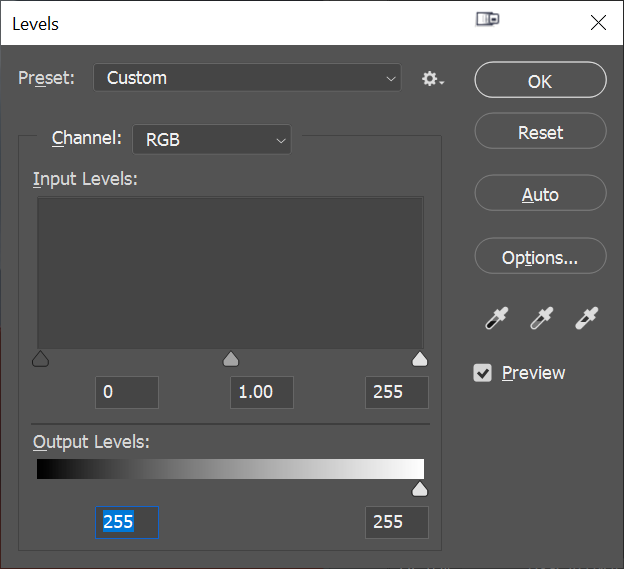Click the output white level field

(x=397, y=522)
